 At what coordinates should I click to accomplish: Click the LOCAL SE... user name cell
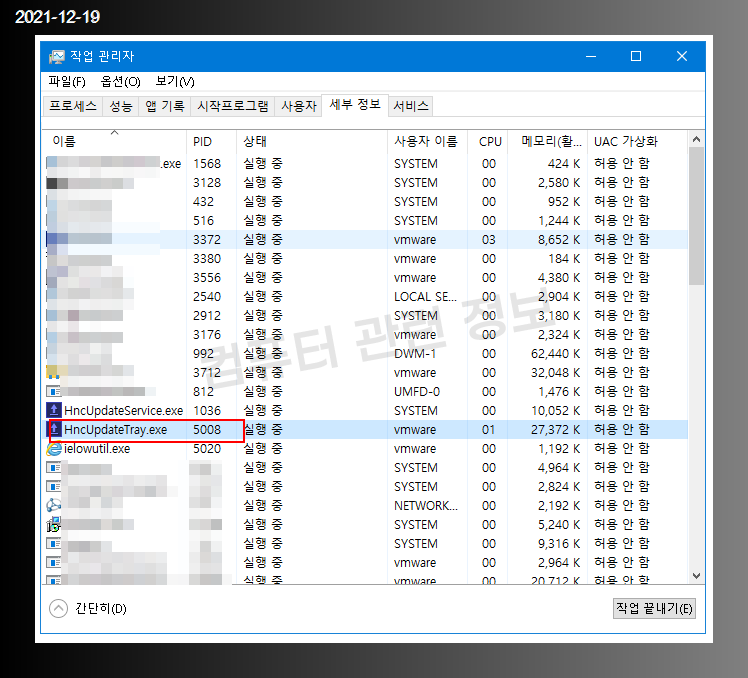tap(426, 297)
